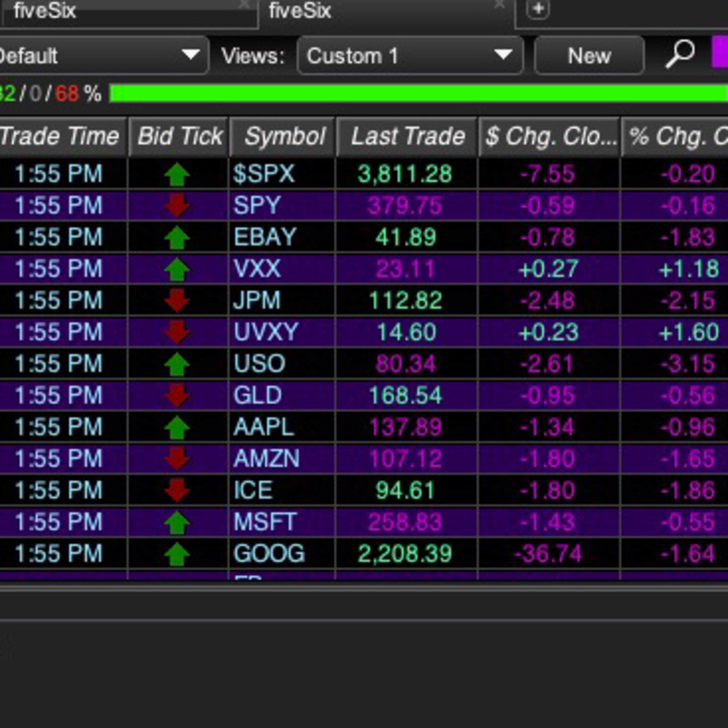
Task: Select the USO symbol
Action: [x=259, y=364]
